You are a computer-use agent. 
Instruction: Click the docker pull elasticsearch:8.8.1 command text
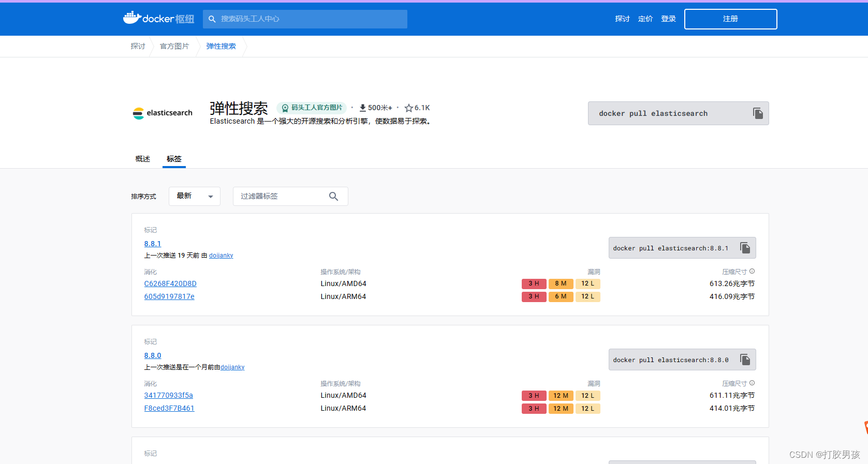pos(670,248)
